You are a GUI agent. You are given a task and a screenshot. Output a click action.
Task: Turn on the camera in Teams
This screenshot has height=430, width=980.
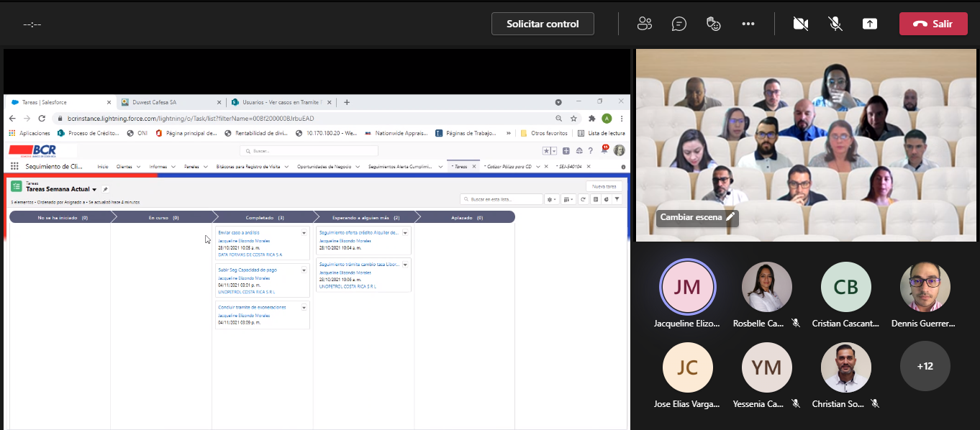(801, 24)
